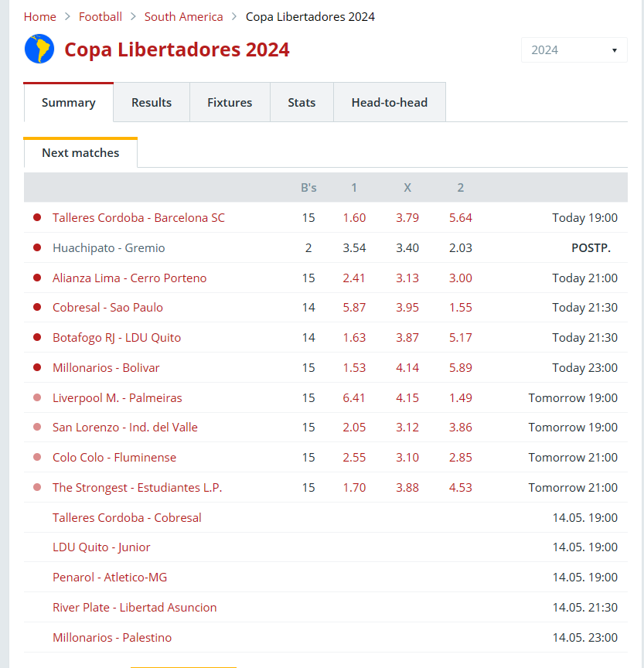Go to Home in the breadcrumb
Viewport: 644px width, 668px height.
coord(40,16)
